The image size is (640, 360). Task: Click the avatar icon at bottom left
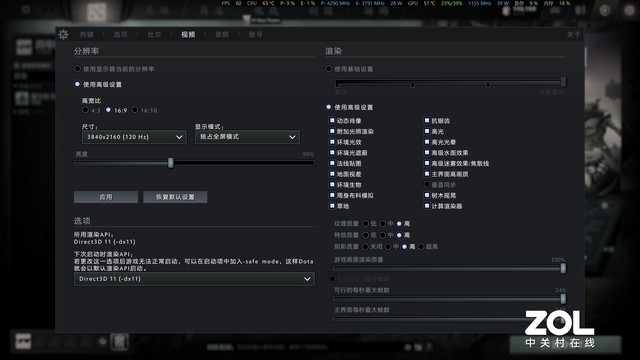click(23, 341)
